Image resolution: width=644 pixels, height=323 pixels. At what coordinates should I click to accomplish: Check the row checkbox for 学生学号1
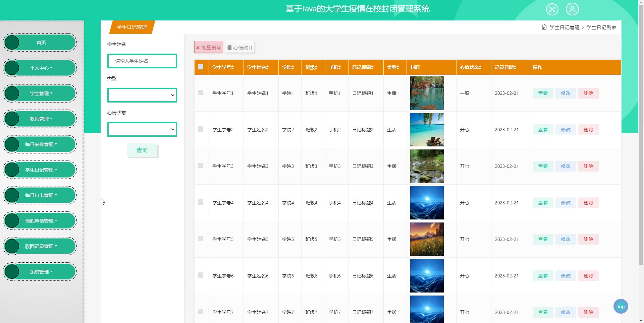coord(201,92)
